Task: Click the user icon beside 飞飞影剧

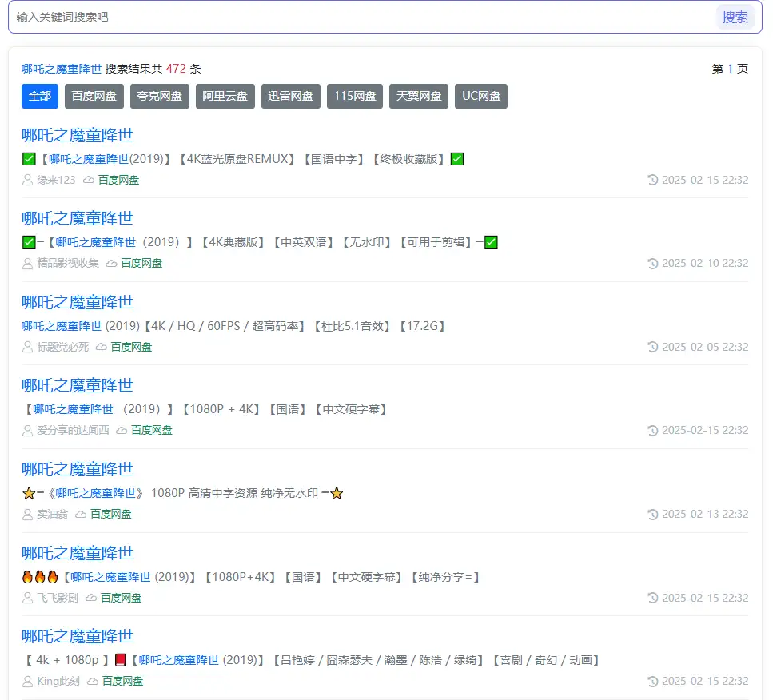Action: pyautogui.click(x=28, y=598)
